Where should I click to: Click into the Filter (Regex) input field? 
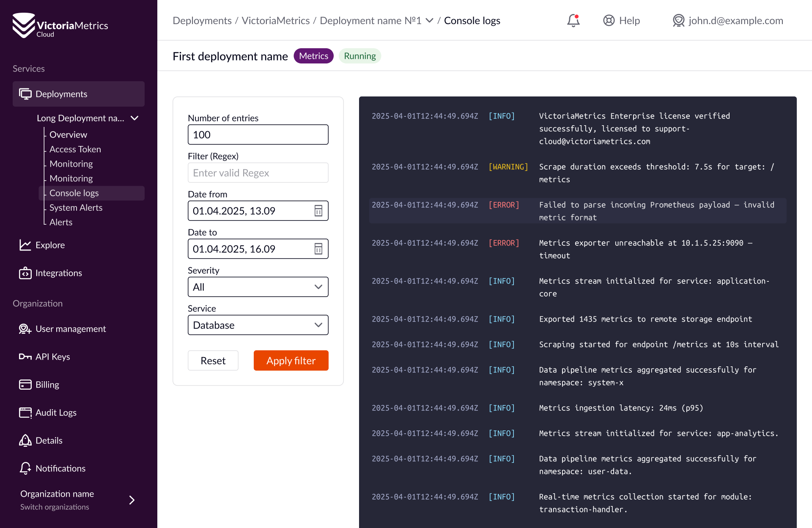pyautogui.click(x=258, y=173)
